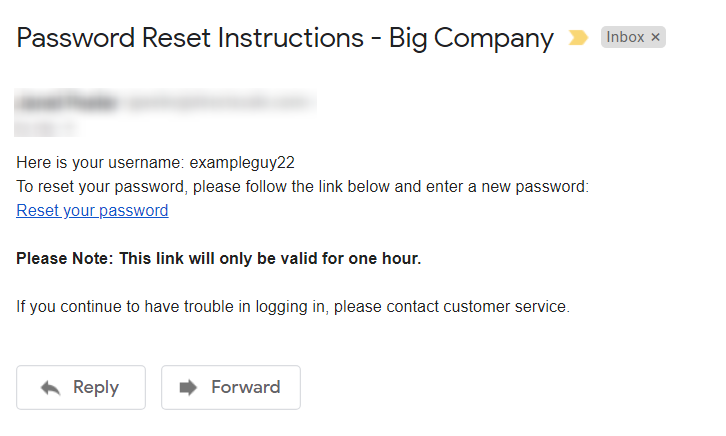
Task: Click "Big Company" in the subject line
Action: tap(471, 39)
